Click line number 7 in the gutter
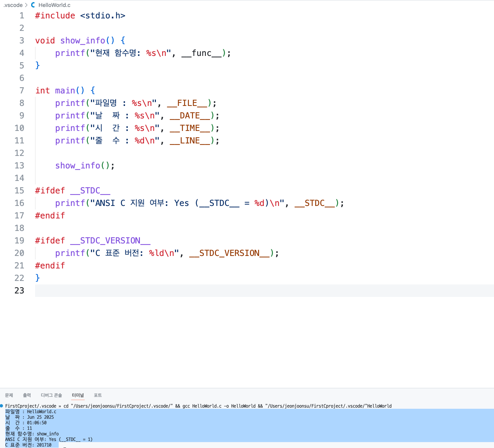The height and width of the screenshot is (448, 494). pyautogui.click(x=22, y=91)
